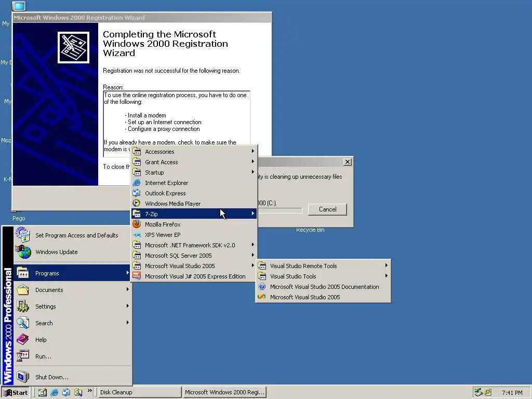Select Microsoft Visual Studio 2005 program folder
The image size is (532, 399).
click(x=194, y=266)
